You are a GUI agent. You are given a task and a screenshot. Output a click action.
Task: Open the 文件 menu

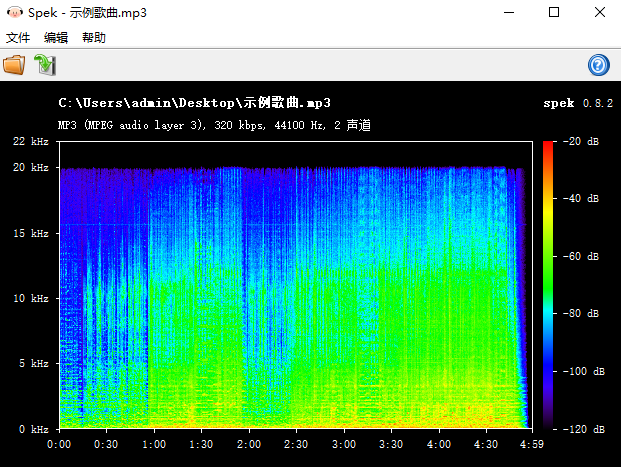pyautogui.click(x=18, y=38)
